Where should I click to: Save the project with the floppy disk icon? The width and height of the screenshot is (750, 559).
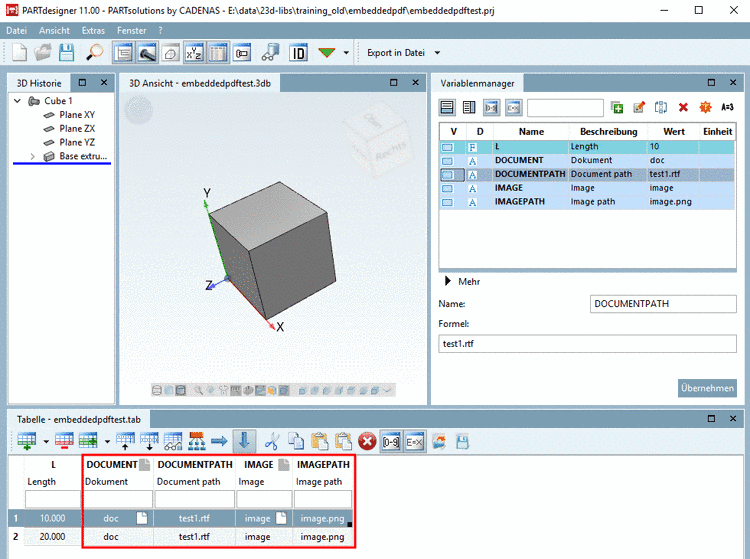66,53
